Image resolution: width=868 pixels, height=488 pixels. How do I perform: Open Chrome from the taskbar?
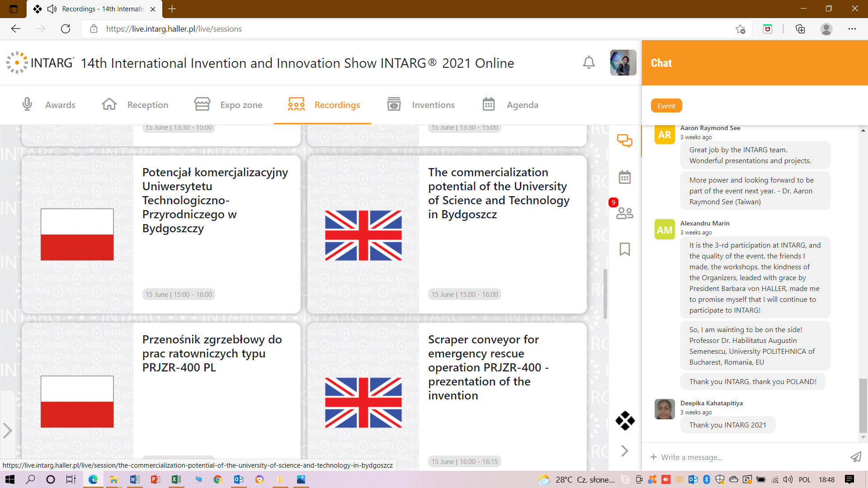[217, 479]
